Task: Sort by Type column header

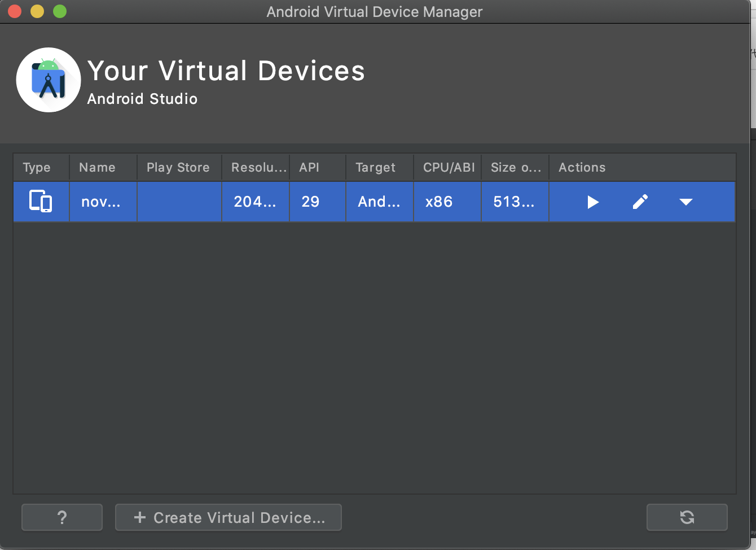Action: coord(41,168)
